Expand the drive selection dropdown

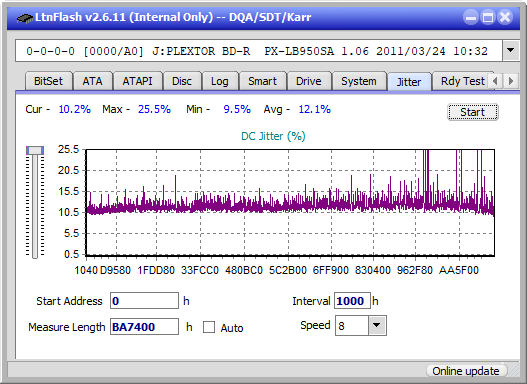click(x=511, y=51)
